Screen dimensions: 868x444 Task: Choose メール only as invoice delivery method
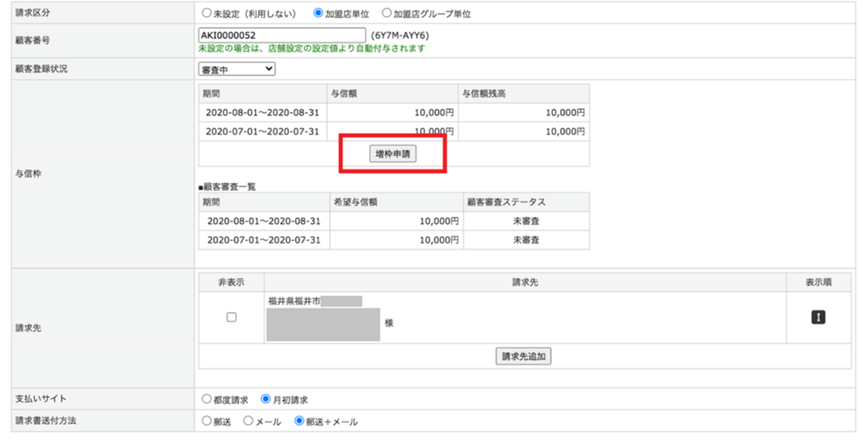[248, 421]
